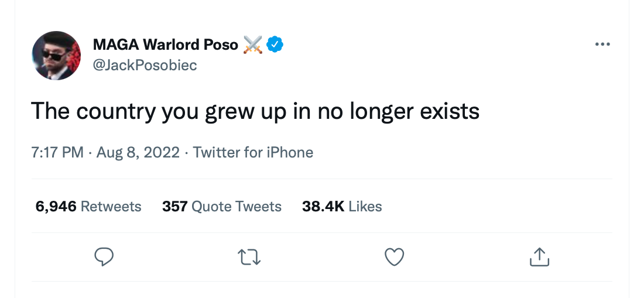
Task: Click the Twitter for iPhone source label
Action: click(253, 153)
